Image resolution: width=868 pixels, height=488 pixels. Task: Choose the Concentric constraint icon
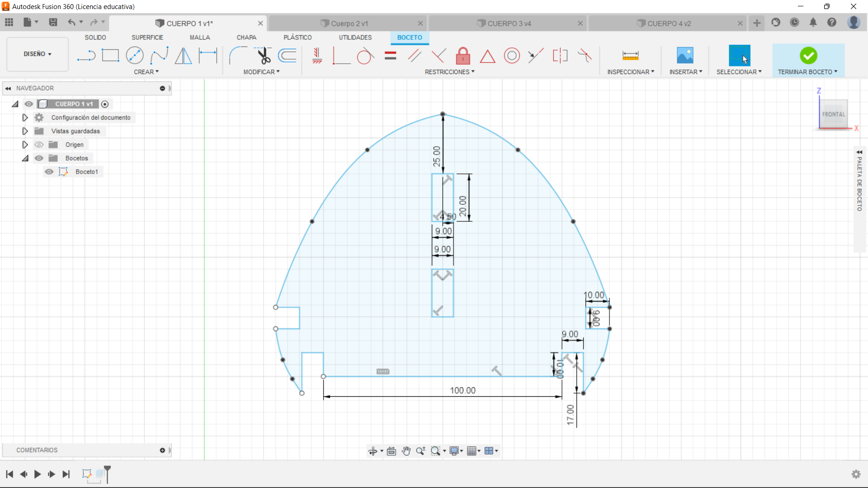512,56
